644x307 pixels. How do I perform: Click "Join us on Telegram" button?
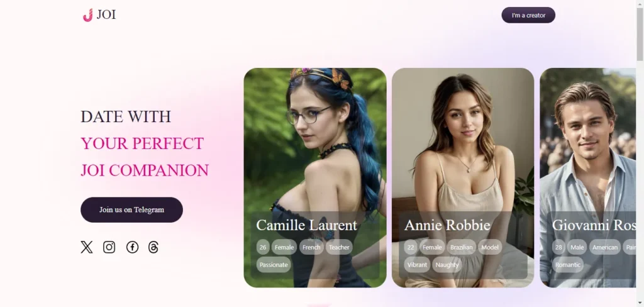[x=132, y=209]
